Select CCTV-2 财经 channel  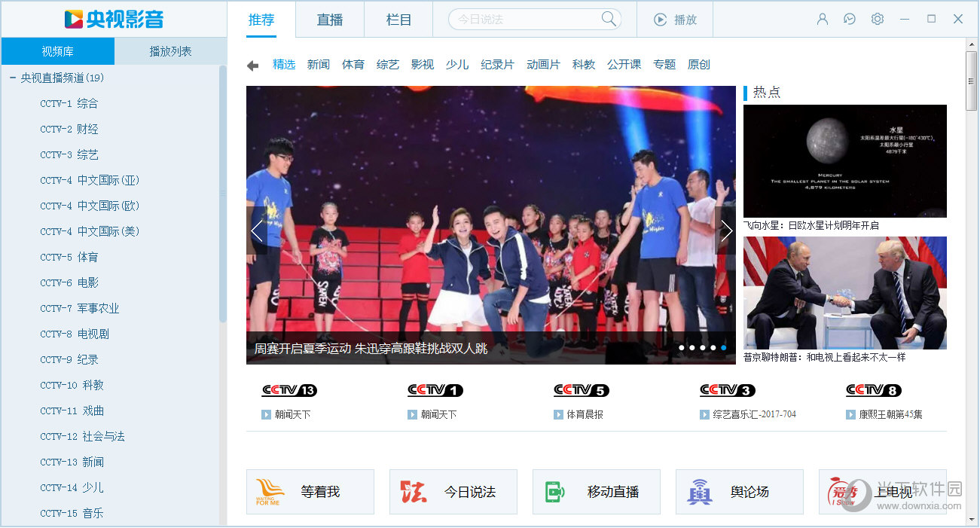point(69,129)
